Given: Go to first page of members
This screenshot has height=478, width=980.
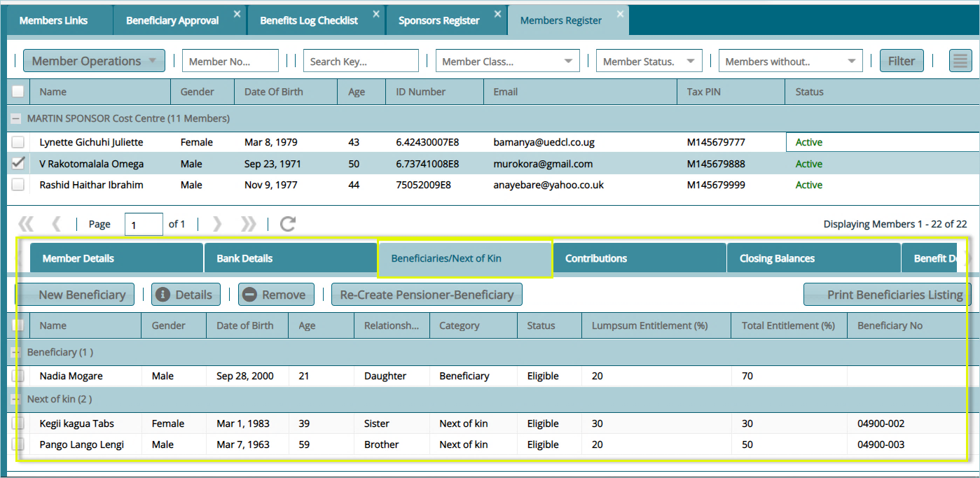Looking at the screenshot, I should coord(26,224).
